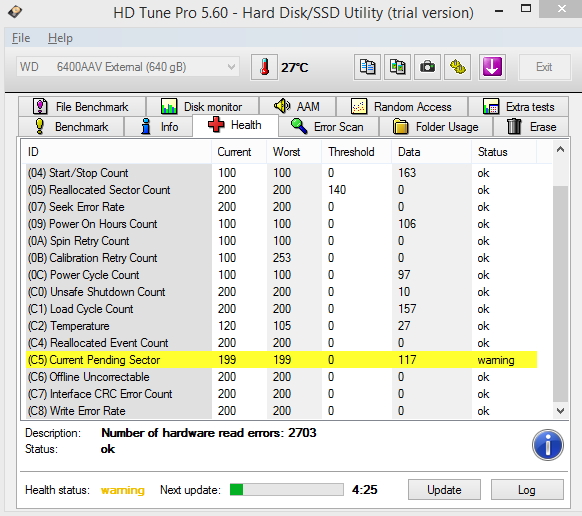Select the Health tab
The image size is (582, 516).
235,125
